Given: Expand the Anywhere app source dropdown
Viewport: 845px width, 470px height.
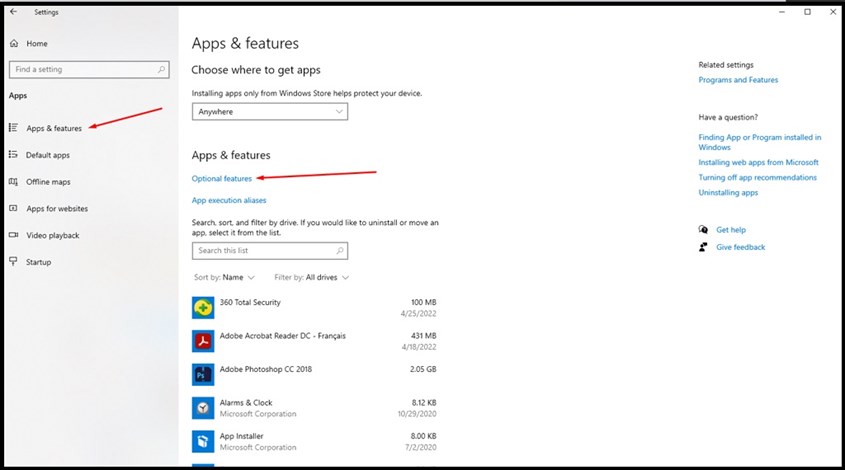Looking at the screenshot, I should point(269,112).
